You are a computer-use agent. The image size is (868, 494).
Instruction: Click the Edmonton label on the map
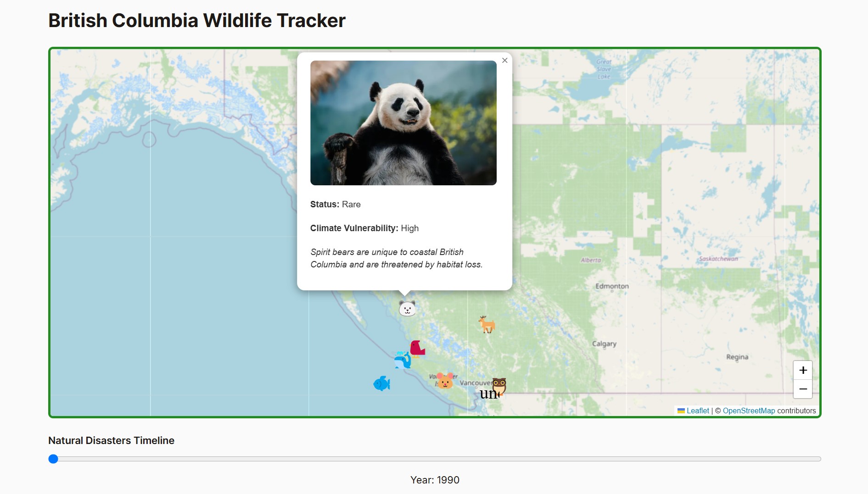click(x=612, y=286)
